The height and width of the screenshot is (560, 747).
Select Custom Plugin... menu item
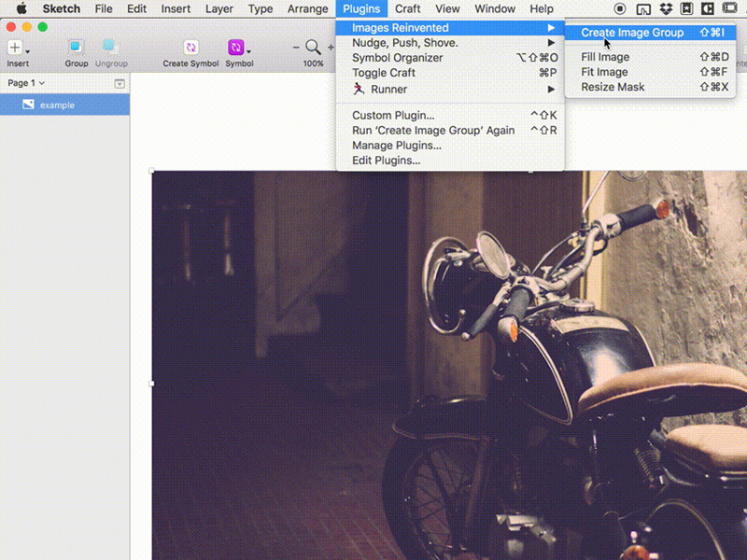click(x=450, y=115)
